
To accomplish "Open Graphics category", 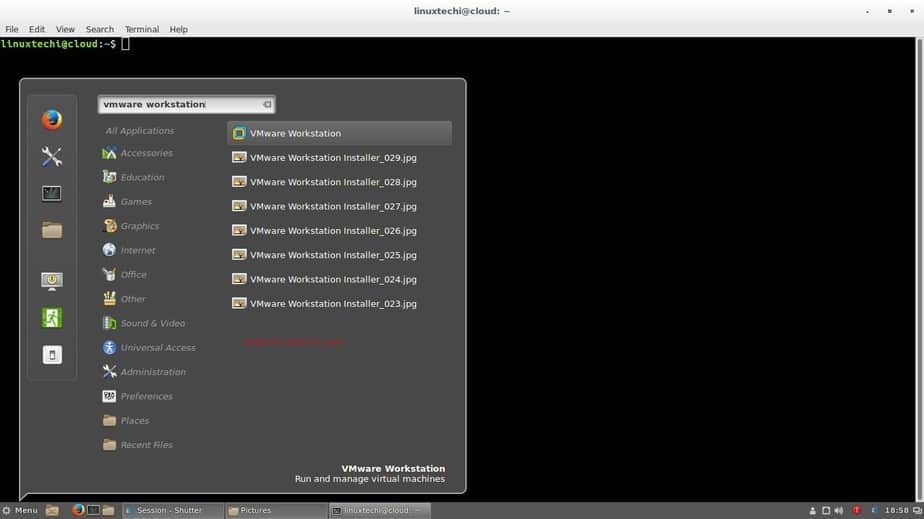I will click(x=131, y=226).
